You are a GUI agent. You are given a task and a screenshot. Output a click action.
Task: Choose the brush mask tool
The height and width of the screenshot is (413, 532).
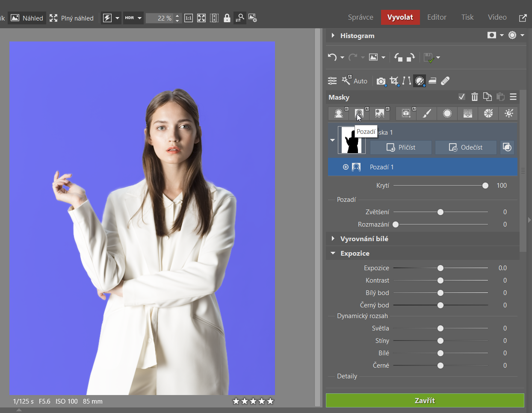pos(426,113)
